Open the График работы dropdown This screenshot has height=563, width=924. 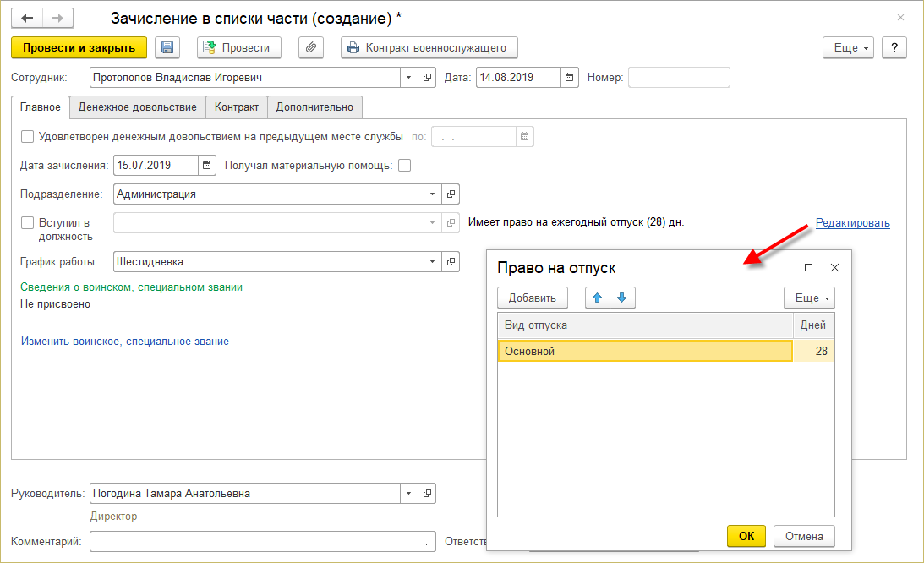pos(433,262)
